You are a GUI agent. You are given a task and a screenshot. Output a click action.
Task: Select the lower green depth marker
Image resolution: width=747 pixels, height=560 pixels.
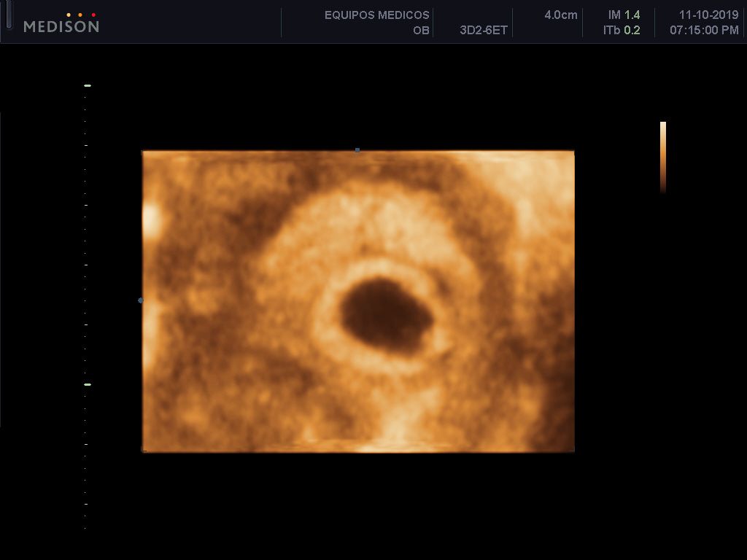click(88, 384)
